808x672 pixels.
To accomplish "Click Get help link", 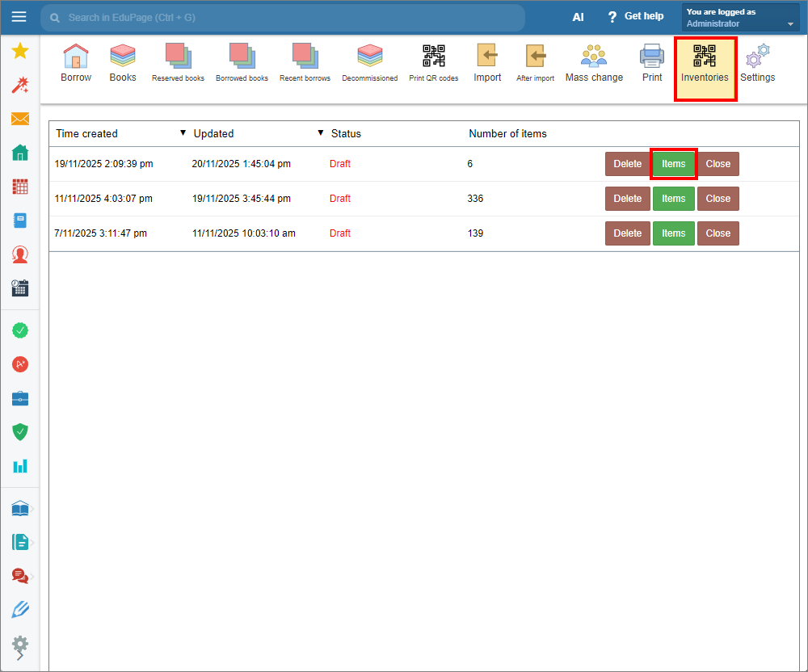I will coord(635,17).
